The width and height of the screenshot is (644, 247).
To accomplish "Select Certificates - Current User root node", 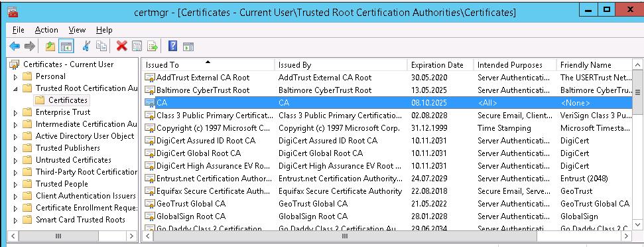I will click(68, 64).
